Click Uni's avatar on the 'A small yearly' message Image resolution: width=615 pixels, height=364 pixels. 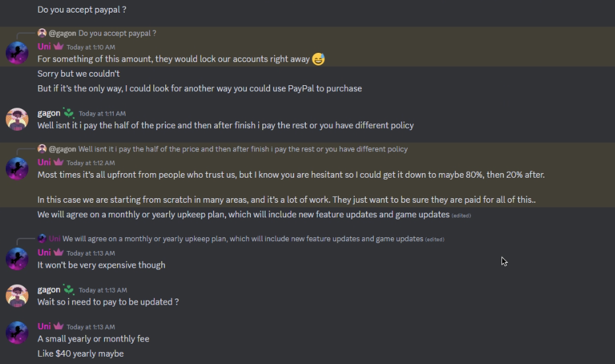coord(17,332)
